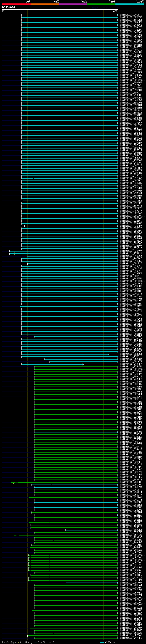Select hit UniRef100_Q926X0

coord(131,550)
